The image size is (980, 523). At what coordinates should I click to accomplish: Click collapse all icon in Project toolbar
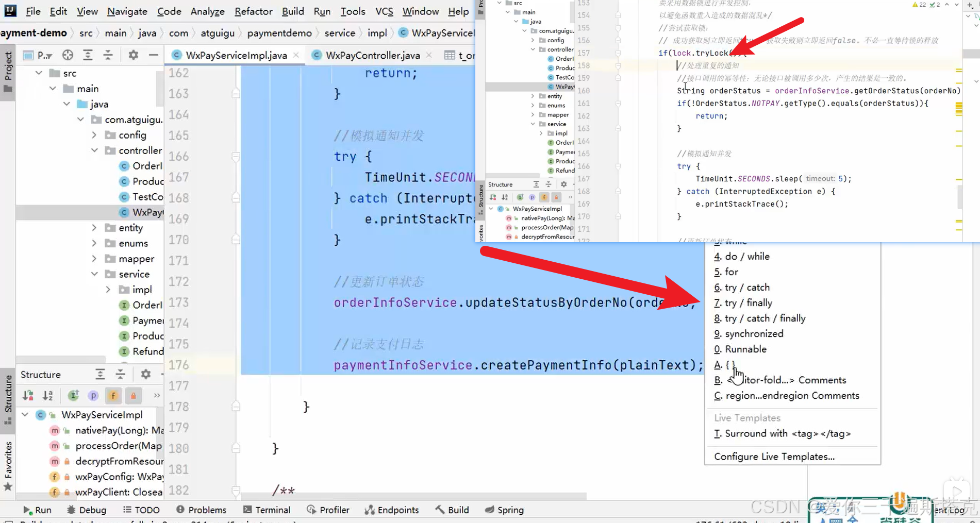click(x=108, y=55)
